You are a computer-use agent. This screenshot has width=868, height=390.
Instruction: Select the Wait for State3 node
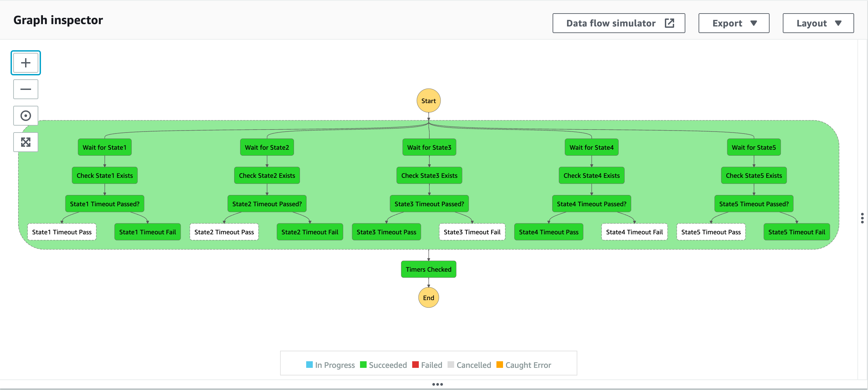[429, 147]
